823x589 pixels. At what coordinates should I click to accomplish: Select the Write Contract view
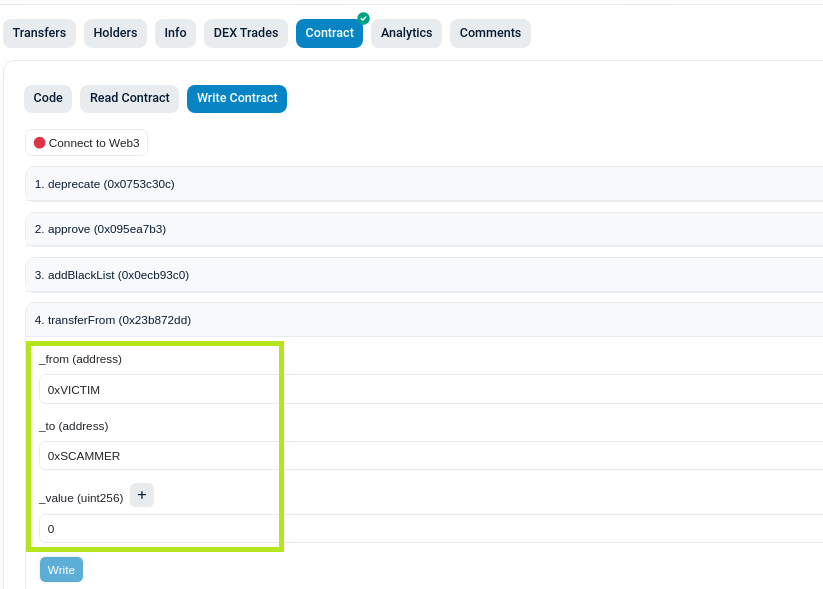(x=236, y=99)
